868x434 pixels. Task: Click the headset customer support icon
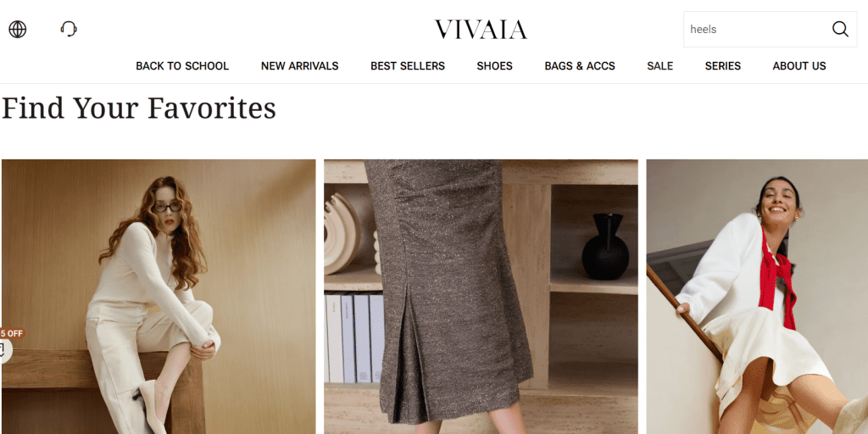pyautogui.click(x=69, y=29)
